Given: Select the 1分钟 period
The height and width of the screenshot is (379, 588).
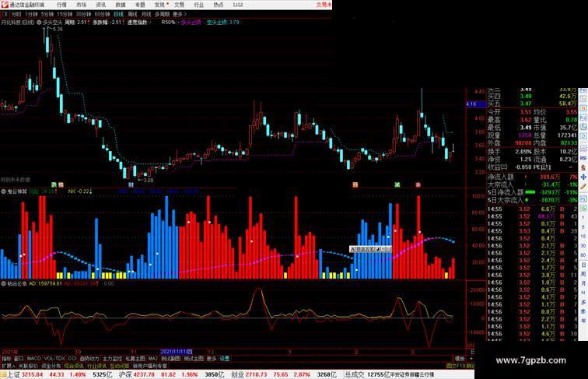Looking at the screenshot, I should [31, 14].
